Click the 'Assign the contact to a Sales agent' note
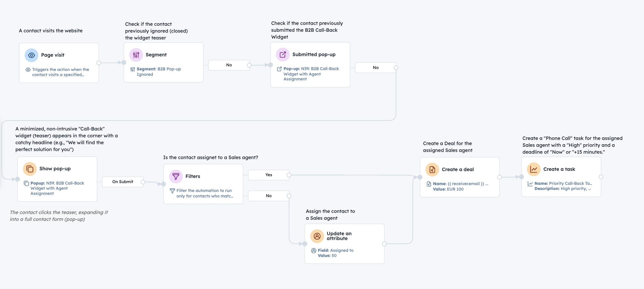 pos(330,215)
